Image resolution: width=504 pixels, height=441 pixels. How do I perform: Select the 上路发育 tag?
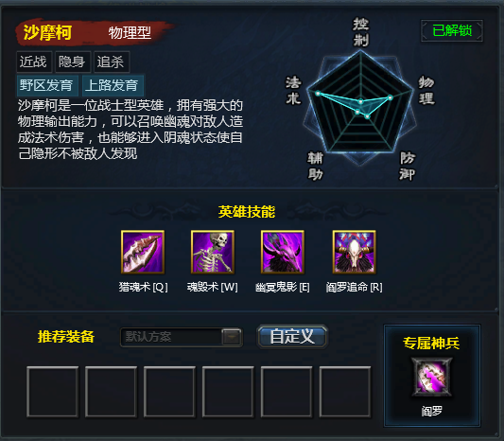coord(113,85)
